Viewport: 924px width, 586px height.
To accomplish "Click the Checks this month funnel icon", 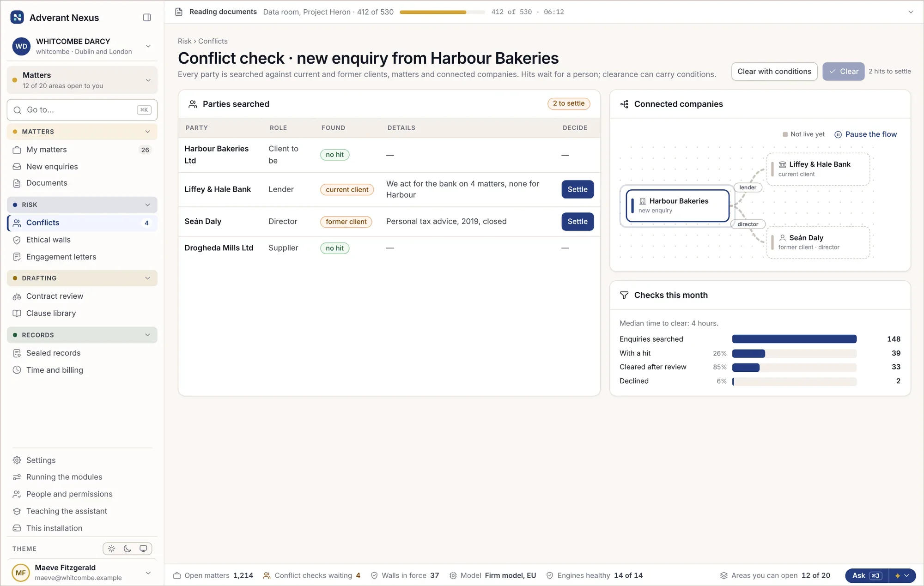I will pos(624,295).
